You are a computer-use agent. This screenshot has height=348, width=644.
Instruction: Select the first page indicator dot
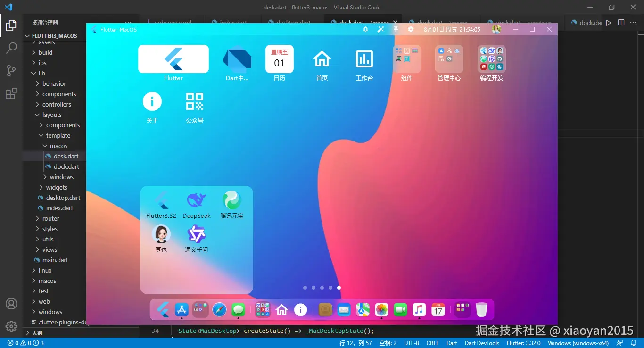tap(305, 288)
